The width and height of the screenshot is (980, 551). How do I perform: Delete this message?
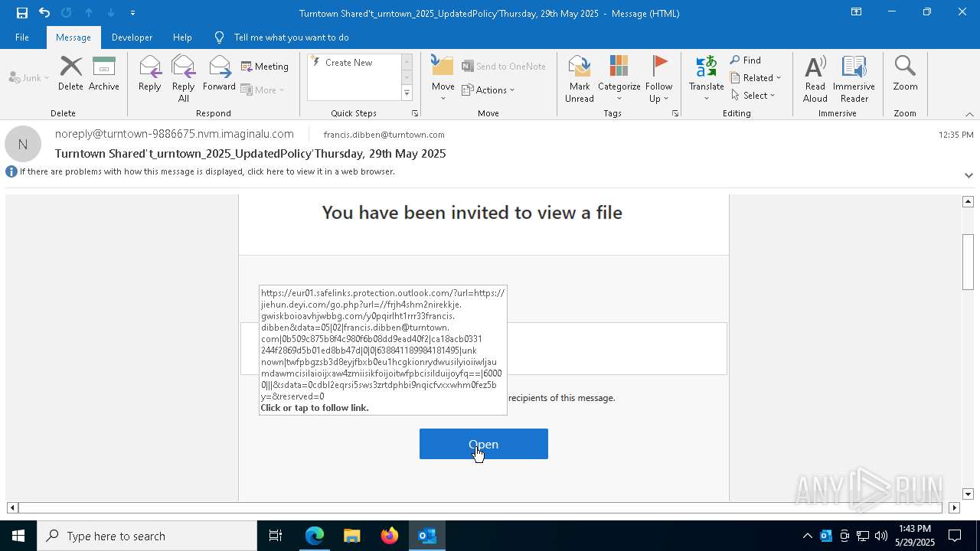[70, 74]
